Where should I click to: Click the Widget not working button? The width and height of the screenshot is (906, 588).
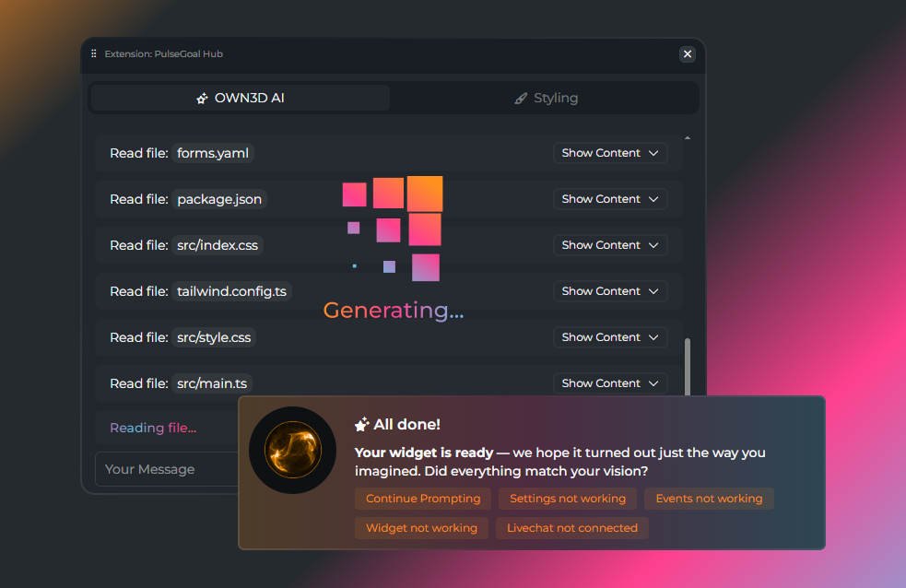tap(421, 528)
